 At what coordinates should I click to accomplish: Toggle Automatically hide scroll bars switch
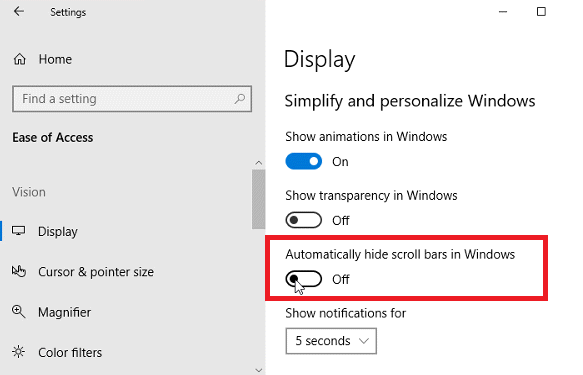tap(303, 279)
